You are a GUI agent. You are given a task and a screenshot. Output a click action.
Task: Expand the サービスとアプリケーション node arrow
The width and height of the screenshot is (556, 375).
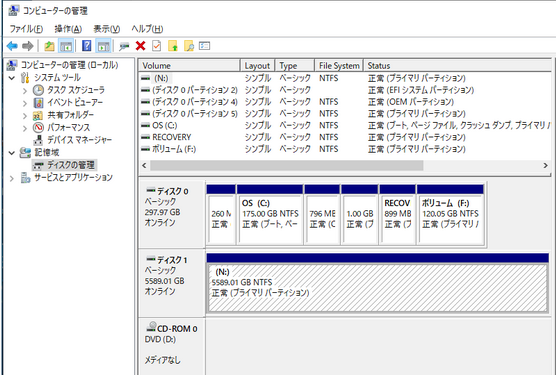[x=12, y=178]
